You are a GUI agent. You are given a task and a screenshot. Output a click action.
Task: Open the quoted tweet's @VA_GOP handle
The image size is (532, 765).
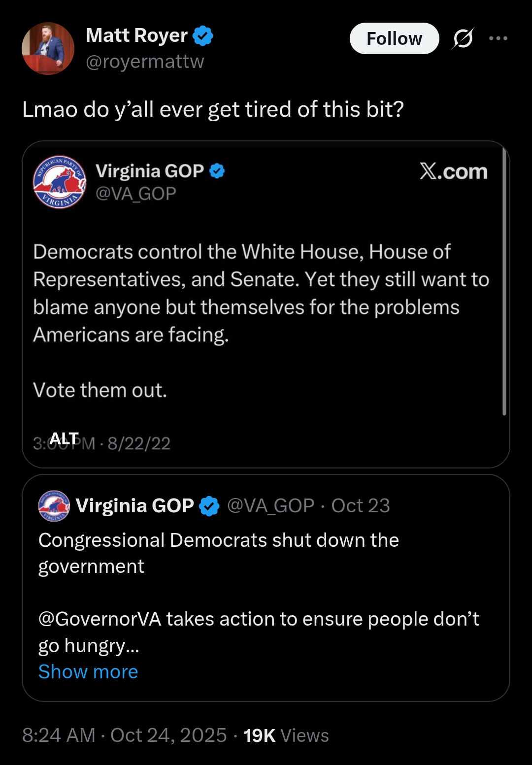click(x=270, y=506)
